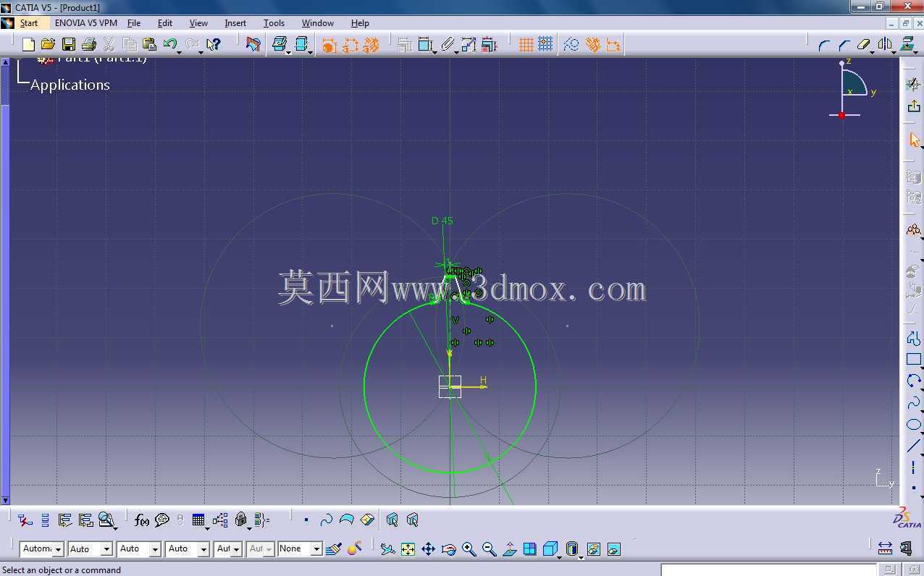Click the Painter brush icon
This screenshot has width=924, height=576.
tap(333, 549)
